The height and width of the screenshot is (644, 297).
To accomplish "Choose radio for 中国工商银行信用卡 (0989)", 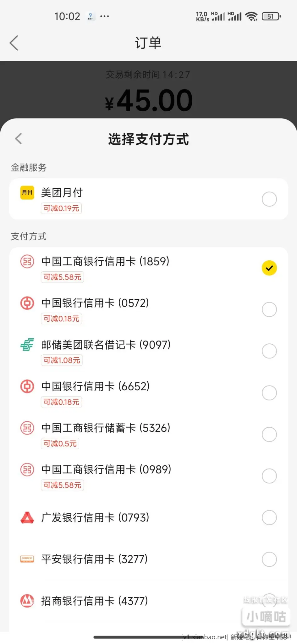I will coord(269,476).
